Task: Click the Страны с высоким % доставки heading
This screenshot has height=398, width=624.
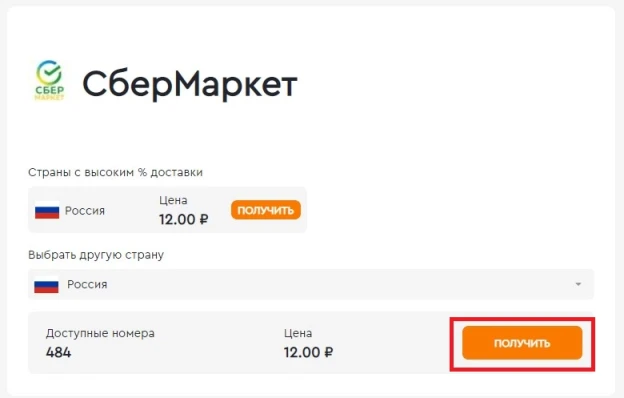Action: pos(115,172)
